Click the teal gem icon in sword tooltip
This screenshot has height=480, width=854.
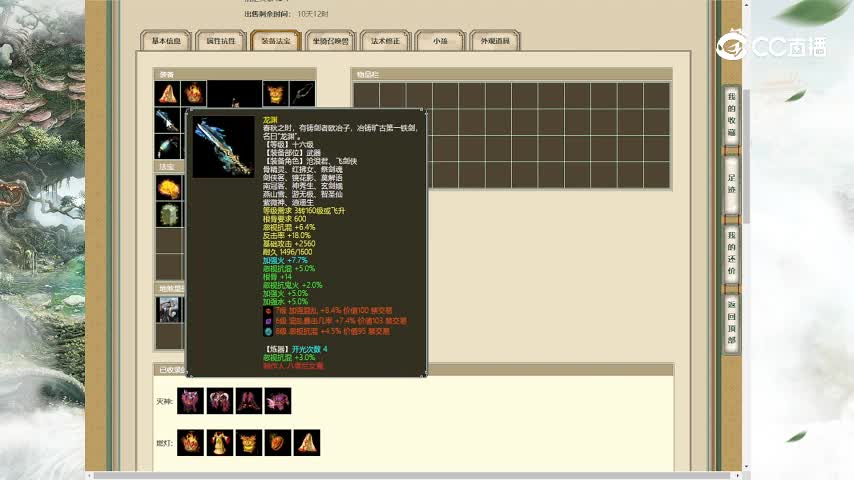(x=268, y=331)
